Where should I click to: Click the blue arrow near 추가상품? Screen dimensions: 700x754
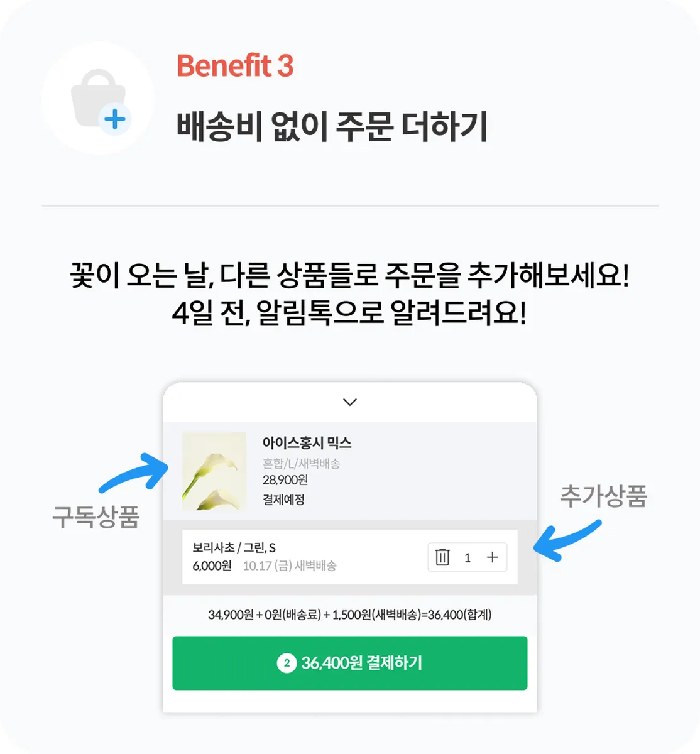click(567, 540)
